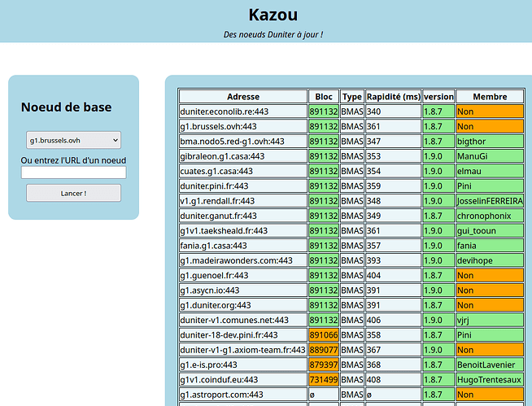Click the Bloc column header
The height and width of the screenshot is (406, 532).
point(323,97)
